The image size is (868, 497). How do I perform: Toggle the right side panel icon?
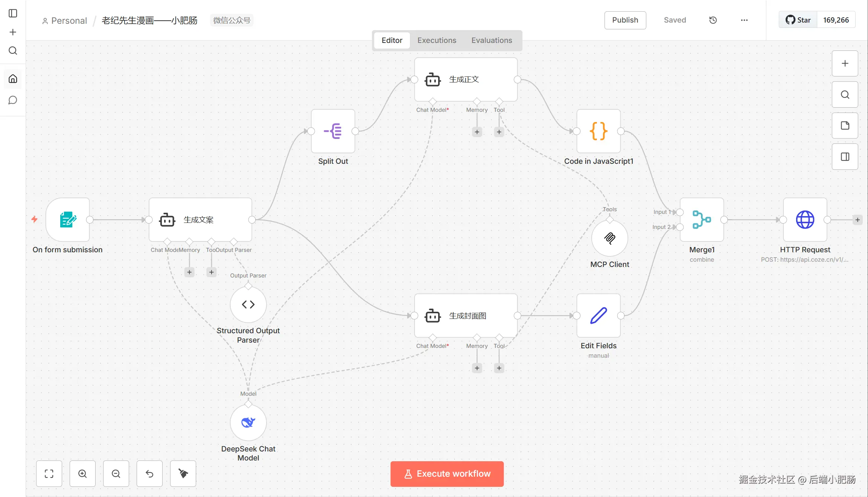tap(845, 157)
